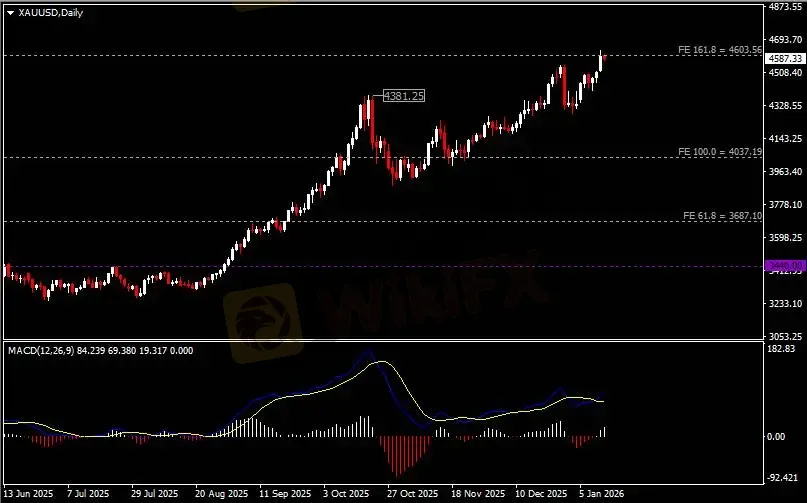Image resolution: width=807 pixels, height=503 pixels.
Task: Click the latest candlestick near FE 161.8
Action: pyautogui.click(x=603, y=58)
